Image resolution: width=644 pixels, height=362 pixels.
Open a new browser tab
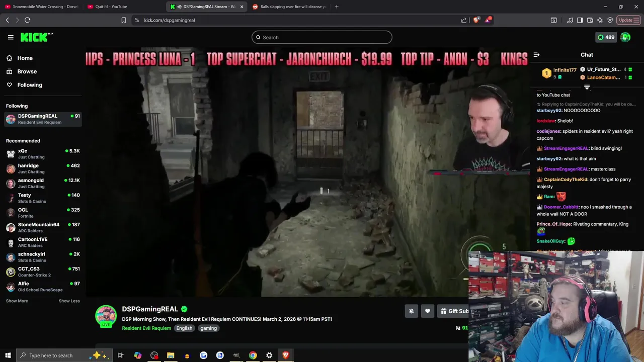[x=337, y=7]
